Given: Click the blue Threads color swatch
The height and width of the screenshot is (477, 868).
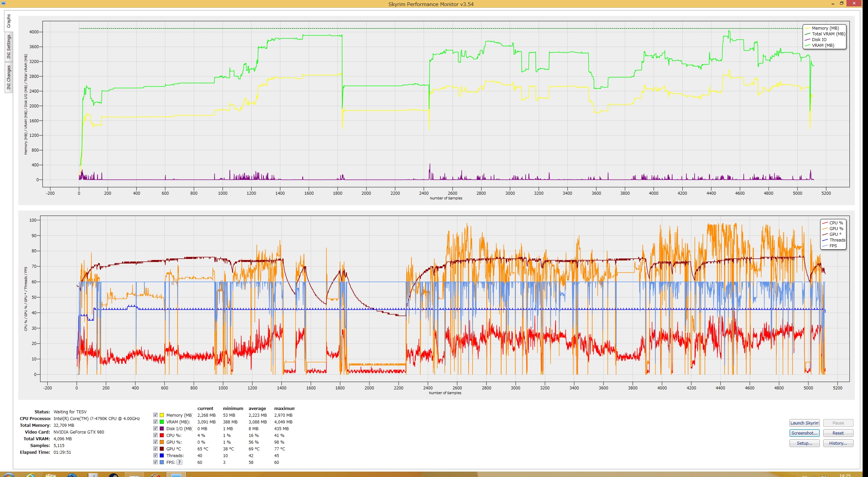Looking at the screenshot, I should (162, 455).
